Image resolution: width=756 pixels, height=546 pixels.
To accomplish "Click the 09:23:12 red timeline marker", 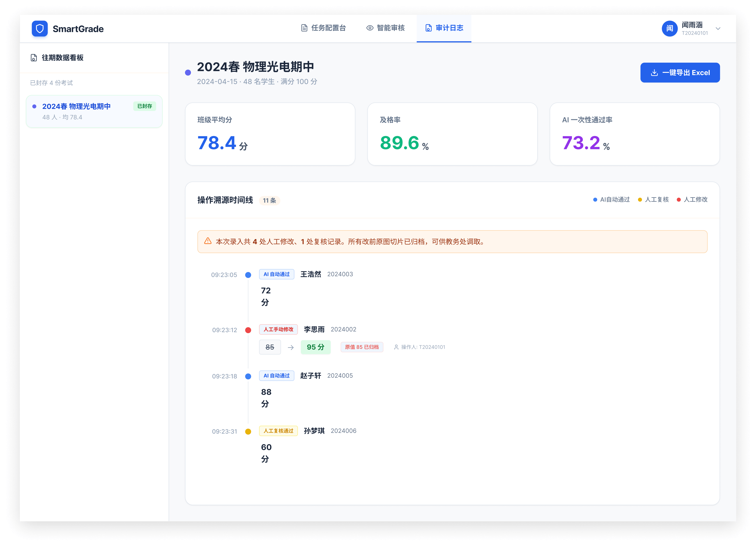I will (248, 330).
